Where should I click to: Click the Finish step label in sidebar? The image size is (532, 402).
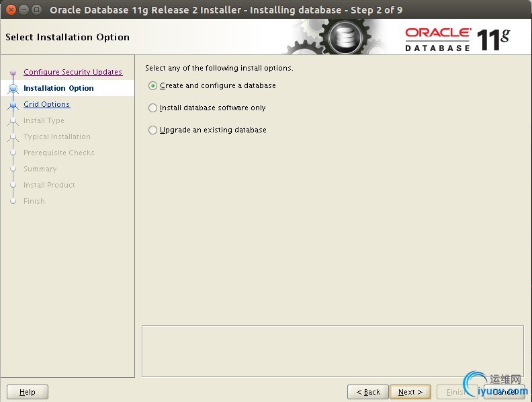click(x=34, y=201)
